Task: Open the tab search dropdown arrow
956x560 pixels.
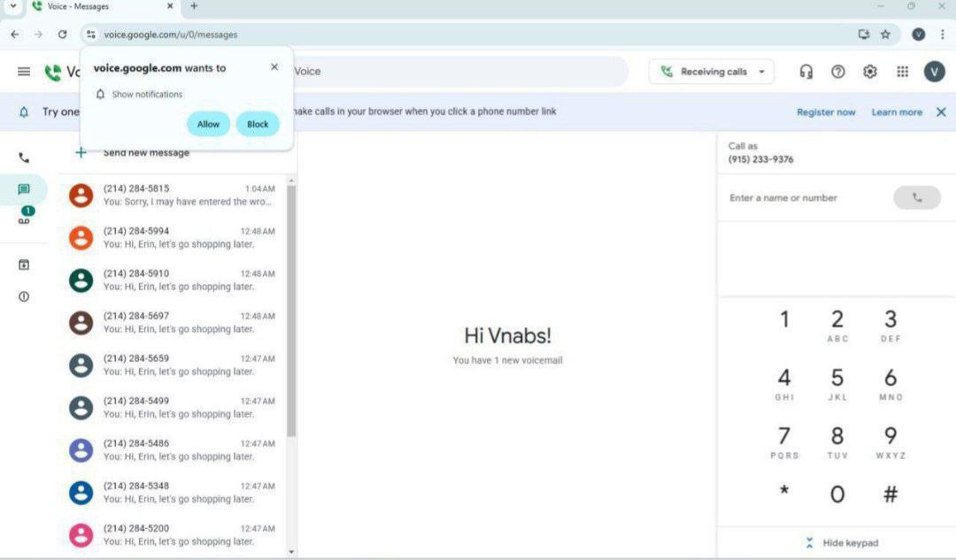Action: click(12, 6)
